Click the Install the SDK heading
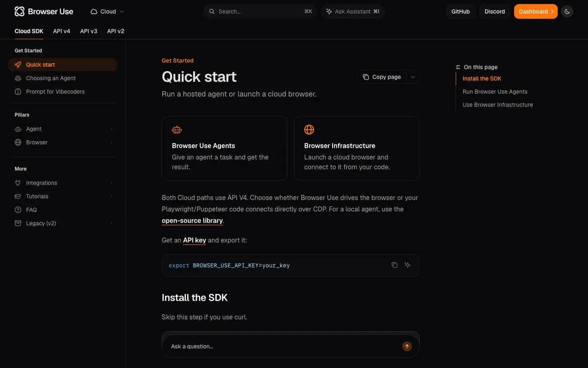The width and height of the screenshot is (588, 368). (195, 298)
